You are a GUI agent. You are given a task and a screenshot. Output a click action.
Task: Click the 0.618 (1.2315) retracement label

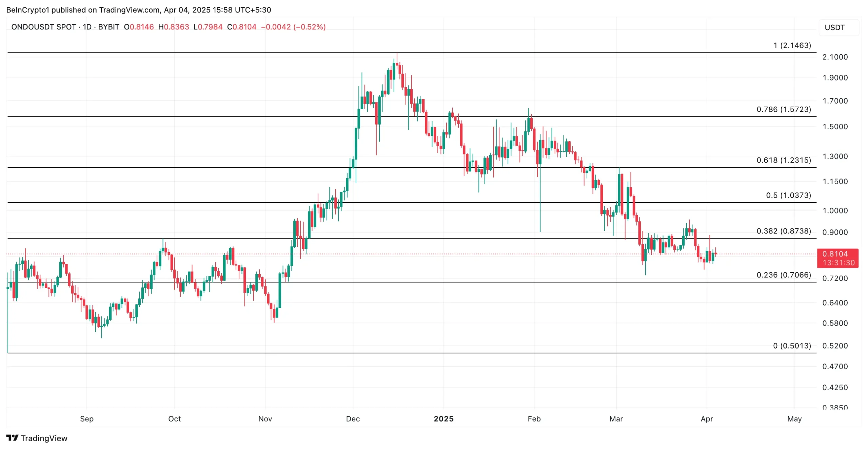(783, 160)
